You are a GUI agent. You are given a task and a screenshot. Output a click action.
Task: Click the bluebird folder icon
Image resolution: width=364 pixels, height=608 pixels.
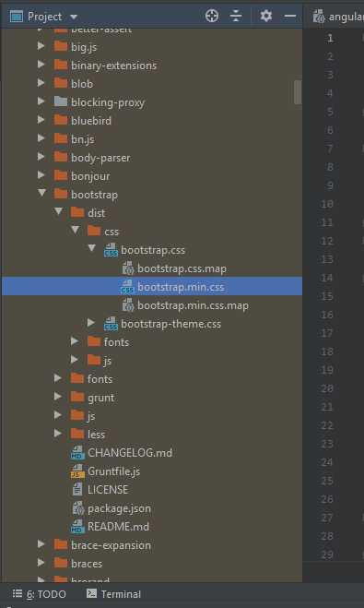[61, 120]
